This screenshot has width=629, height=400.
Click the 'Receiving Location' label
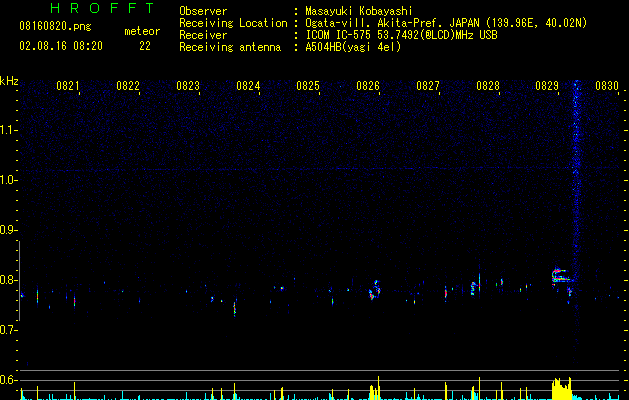tap(233, 23)
